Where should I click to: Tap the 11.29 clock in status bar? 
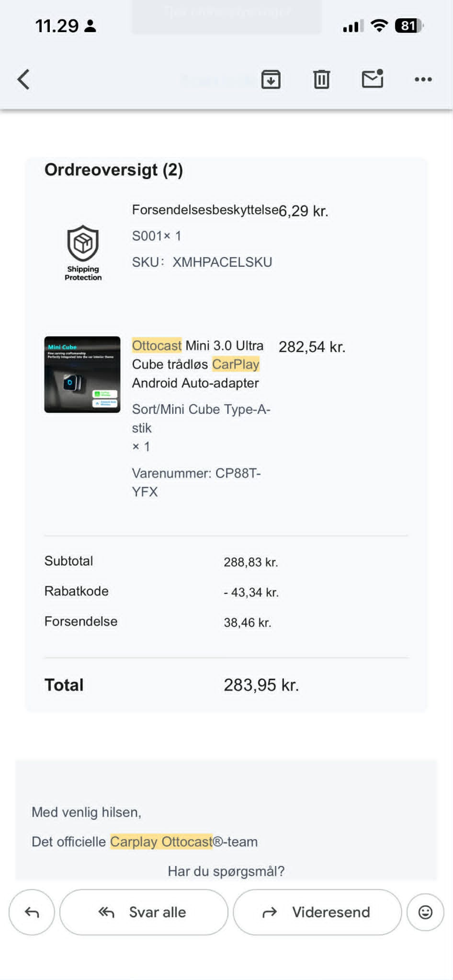57,26
